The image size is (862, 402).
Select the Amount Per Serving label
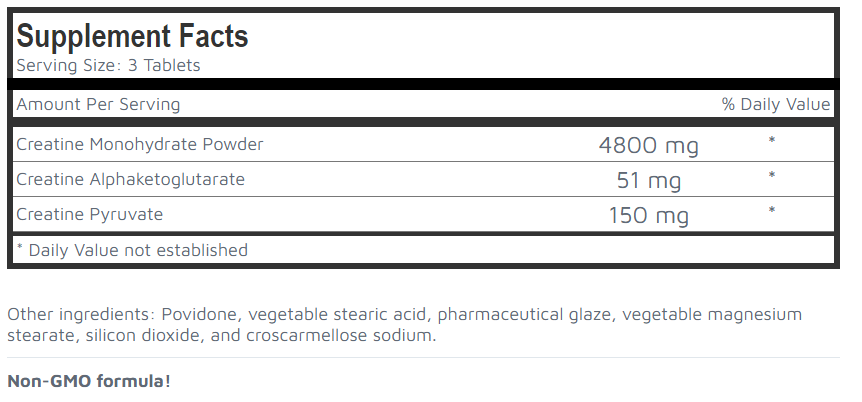pos(98,104)
